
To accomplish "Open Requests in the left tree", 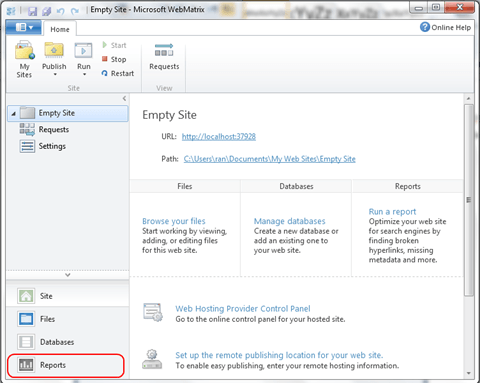I will coord(44,129).
